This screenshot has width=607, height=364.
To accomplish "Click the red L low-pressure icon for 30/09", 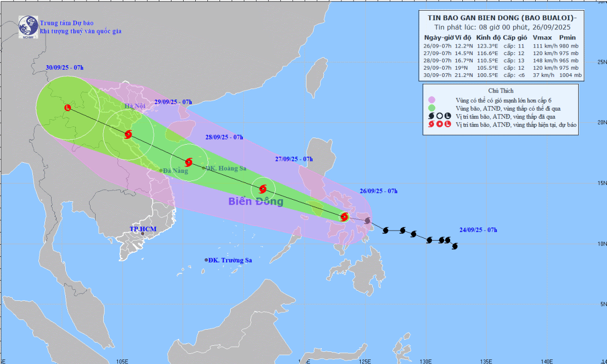I will coord(68,107).
